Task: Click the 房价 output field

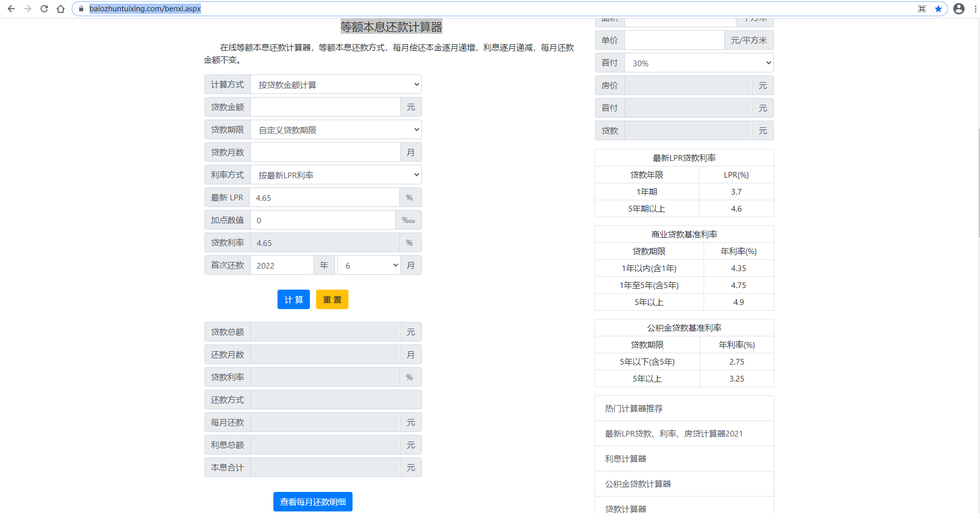Action: point(689,86)
